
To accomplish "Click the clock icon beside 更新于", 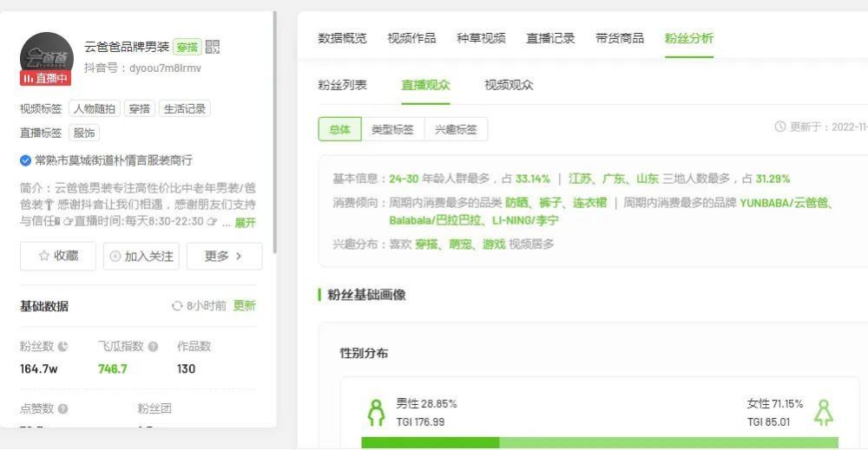I will (x=780, y=127).
